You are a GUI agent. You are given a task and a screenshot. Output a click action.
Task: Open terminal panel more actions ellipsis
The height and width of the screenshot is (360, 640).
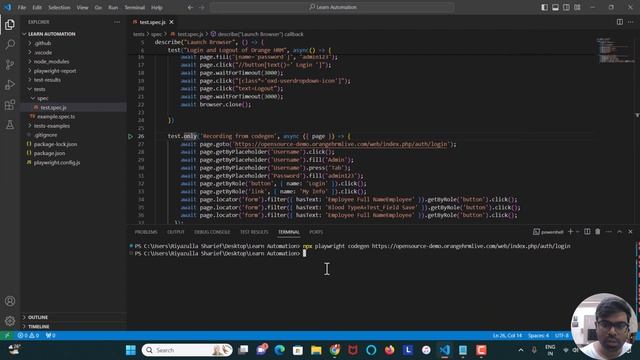(609, 232)
